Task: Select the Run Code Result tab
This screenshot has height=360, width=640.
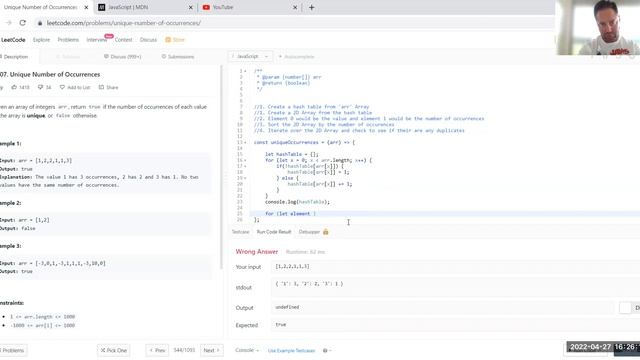Action: click(x=274, y=232)
